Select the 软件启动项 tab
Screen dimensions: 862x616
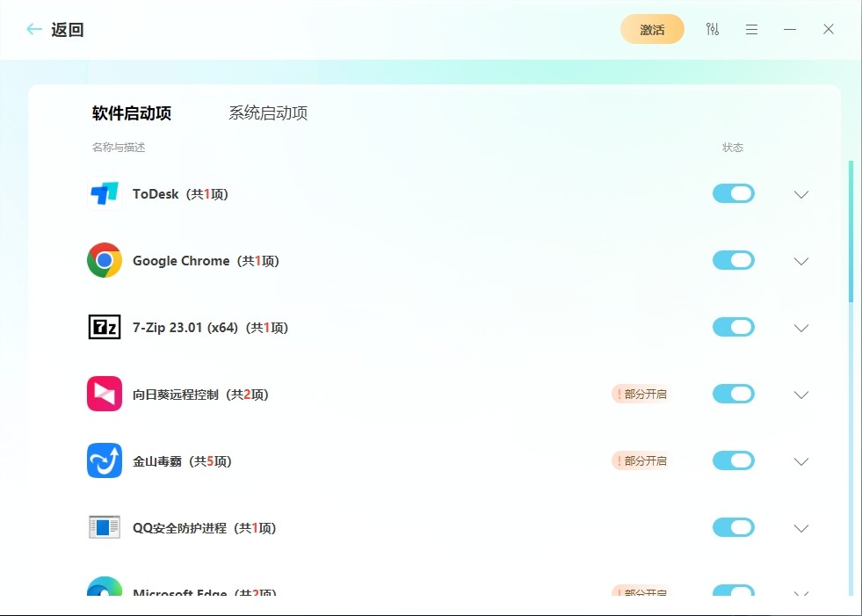pyautogui.click(x=132, y=113)
